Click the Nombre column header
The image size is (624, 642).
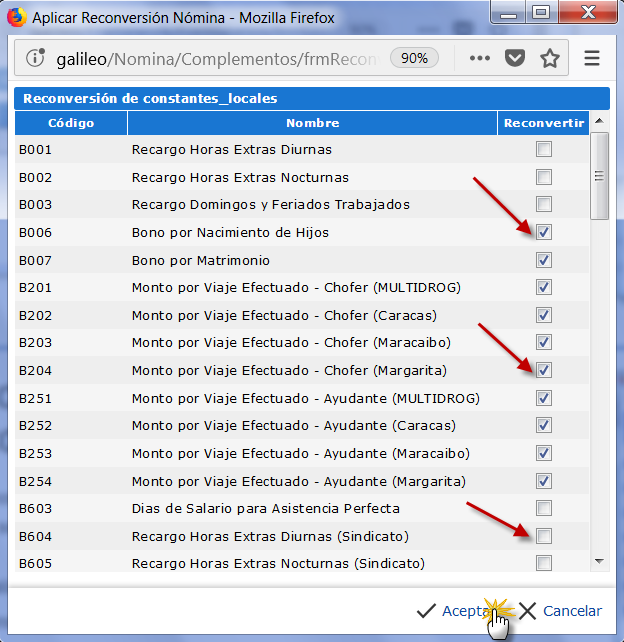pos(312,123)
